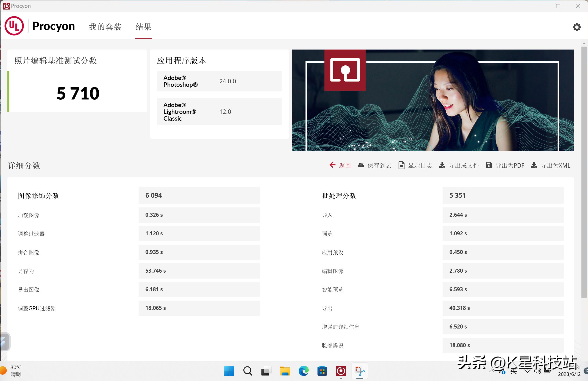Screen dimensions: 588x381
Task: Export the result as XML via 导出为XML
Action: 551,165
